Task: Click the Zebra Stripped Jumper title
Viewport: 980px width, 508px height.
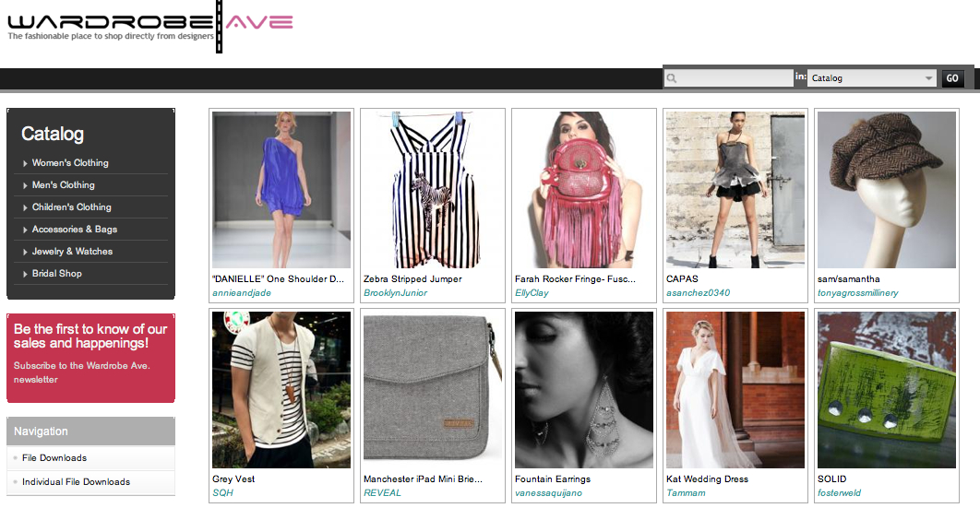Action: click(412, 279)
